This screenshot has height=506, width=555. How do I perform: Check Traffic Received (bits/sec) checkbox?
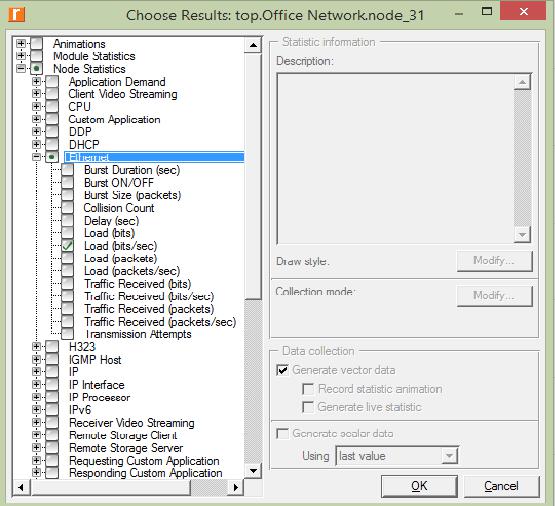click(67, 296)
